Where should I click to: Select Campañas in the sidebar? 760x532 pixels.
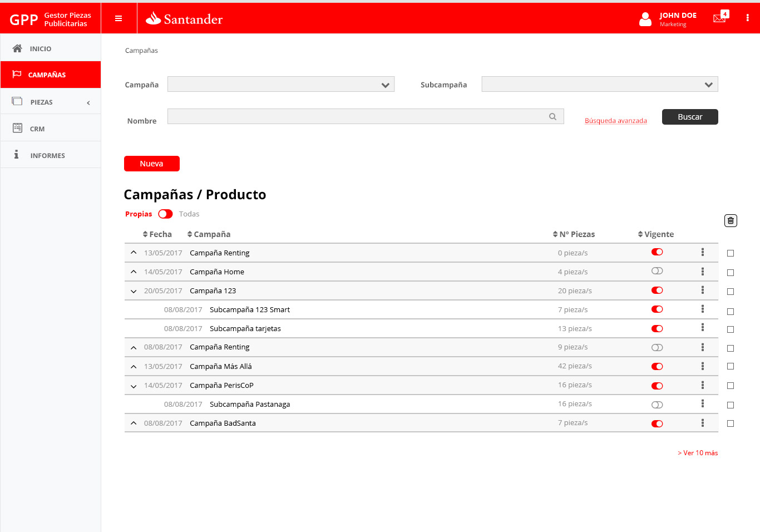click(51, 75)
